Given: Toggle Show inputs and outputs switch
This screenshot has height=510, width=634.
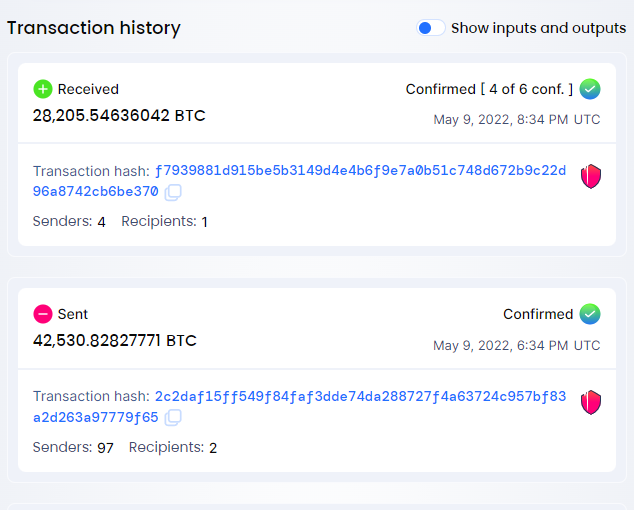Looking at the screenshot, I should (431, 28).
